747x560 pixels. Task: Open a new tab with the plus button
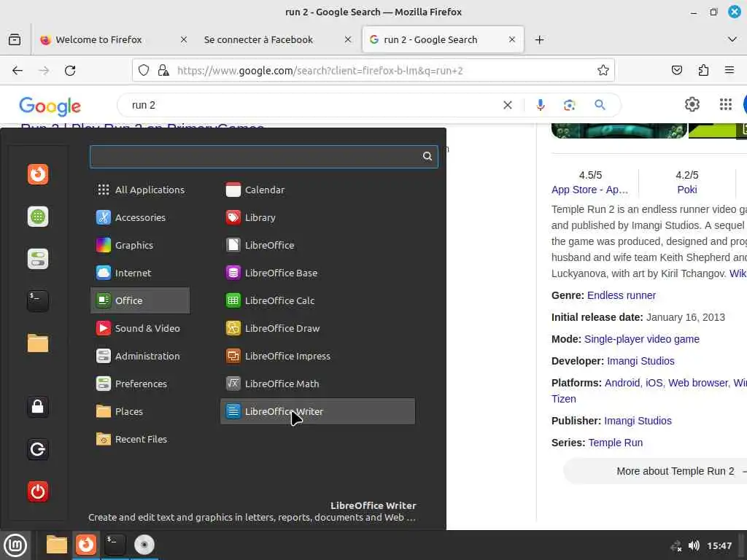539,39
